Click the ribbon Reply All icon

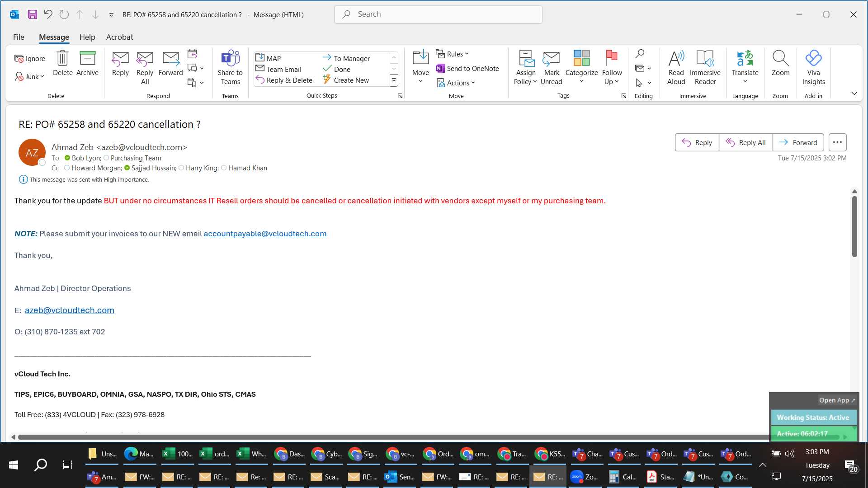point(145,68)
